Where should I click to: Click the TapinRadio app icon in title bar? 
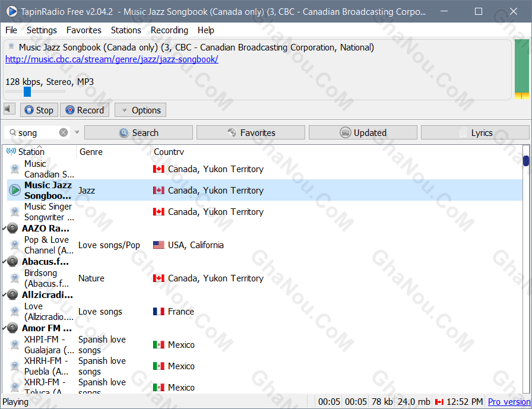[11, 11]
